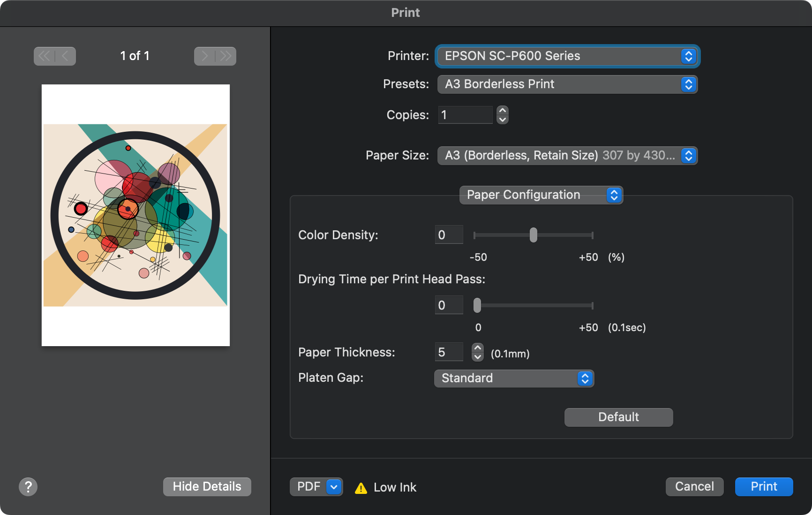This screenshot has height=515, width=812.
Task: Click the Drying Time slider handle
Action: click(477, 305)
